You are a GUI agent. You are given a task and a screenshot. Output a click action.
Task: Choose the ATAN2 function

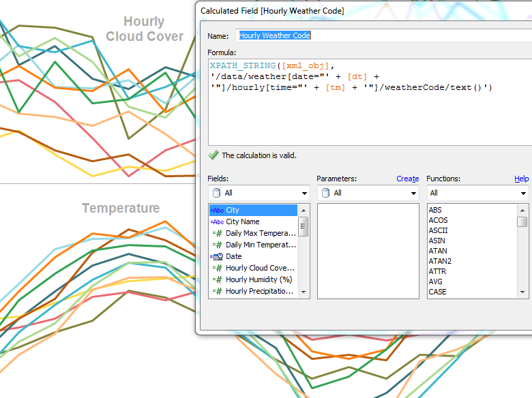coord(440,261)
